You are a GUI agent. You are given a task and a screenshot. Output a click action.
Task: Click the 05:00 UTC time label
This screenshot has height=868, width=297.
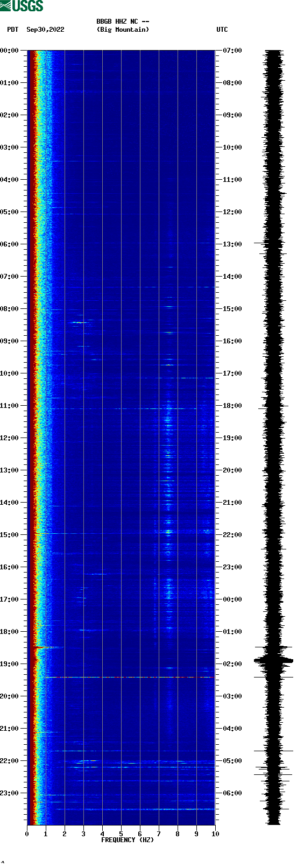pyautogui.click(x=232, y=761)
